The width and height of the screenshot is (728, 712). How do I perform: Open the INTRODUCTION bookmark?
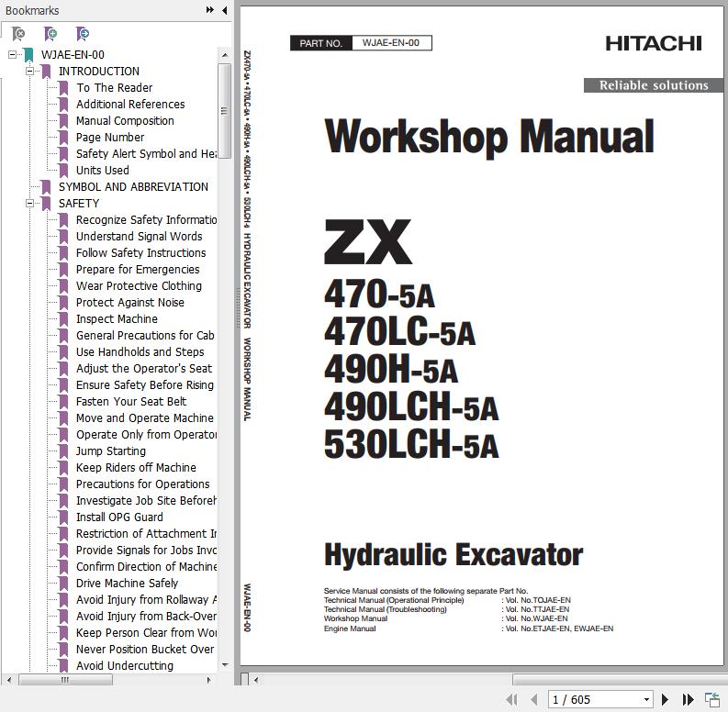tap(99, 71)
